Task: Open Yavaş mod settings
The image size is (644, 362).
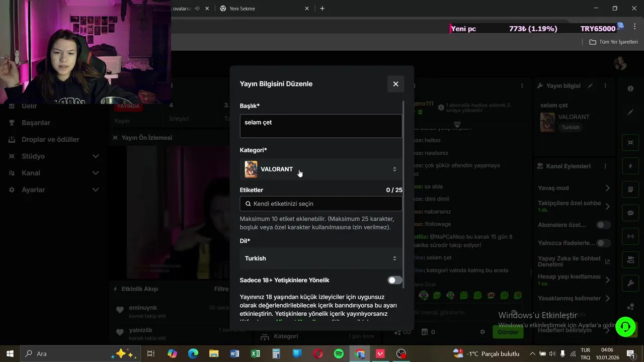Action: (x=574, y=188)
